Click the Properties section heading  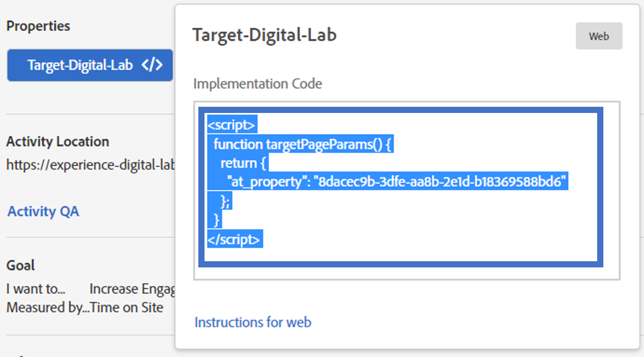[38, 26]
